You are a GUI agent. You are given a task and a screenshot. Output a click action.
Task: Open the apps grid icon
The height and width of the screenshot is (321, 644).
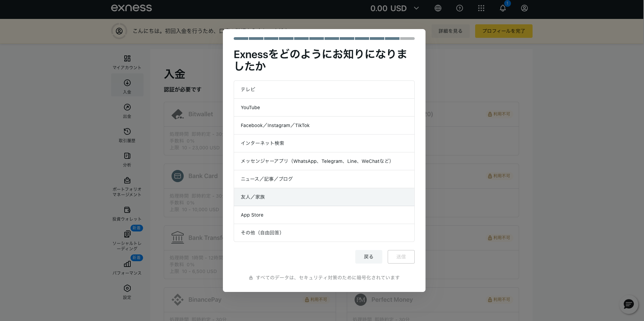tap(481, 8)
